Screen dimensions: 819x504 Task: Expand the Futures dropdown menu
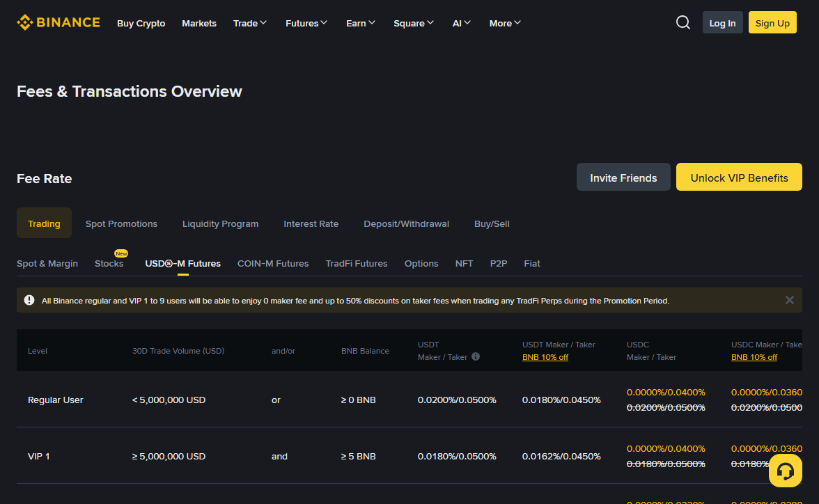tap(306, 23)
